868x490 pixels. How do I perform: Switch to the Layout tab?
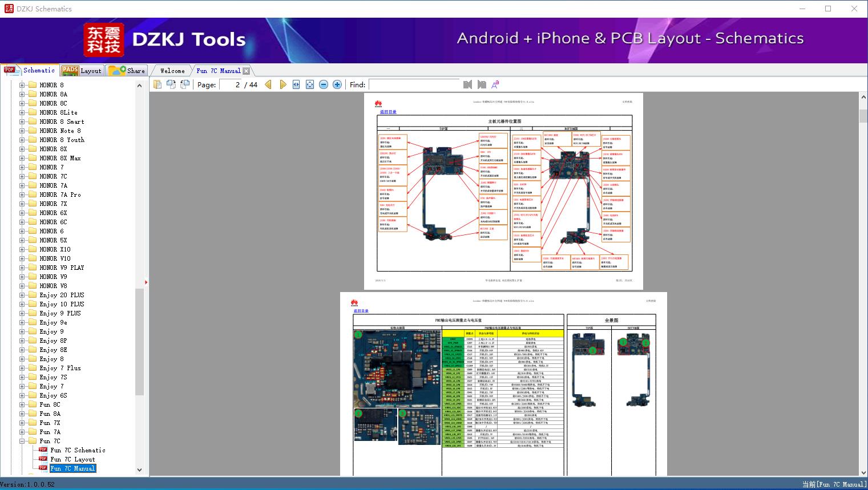point(82,71)
